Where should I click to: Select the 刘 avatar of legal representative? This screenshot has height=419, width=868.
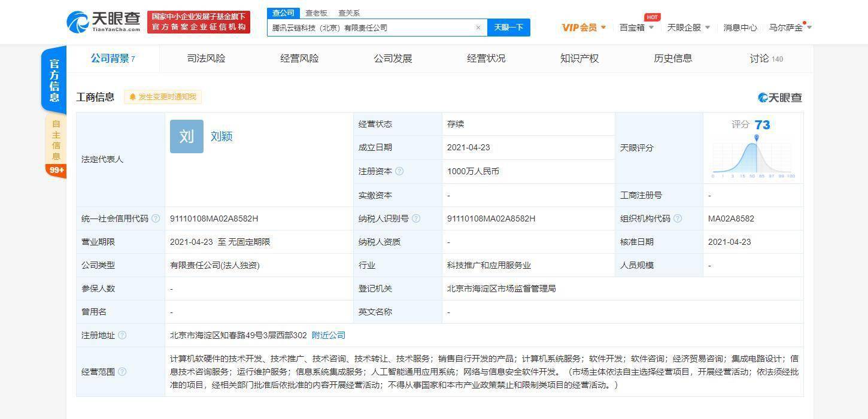pyautogui.click(x=187, y=136)
